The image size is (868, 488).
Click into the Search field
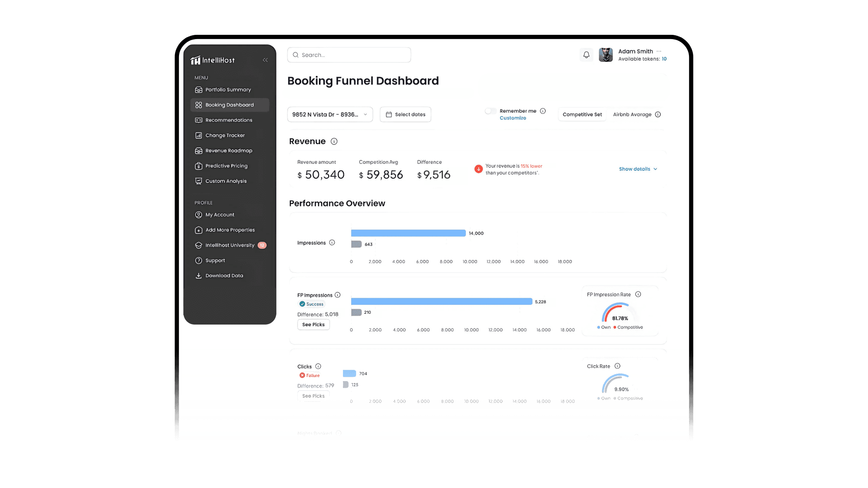(x=349, y=55)
